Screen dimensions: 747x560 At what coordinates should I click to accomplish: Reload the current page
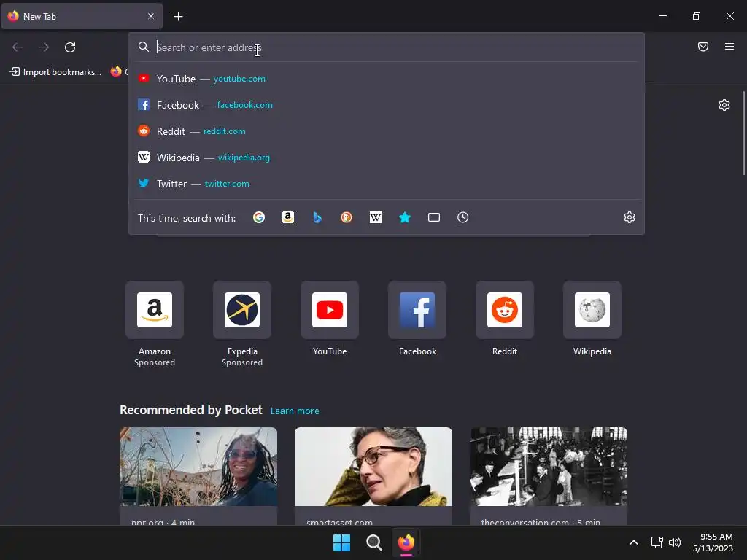pos(70,47)
